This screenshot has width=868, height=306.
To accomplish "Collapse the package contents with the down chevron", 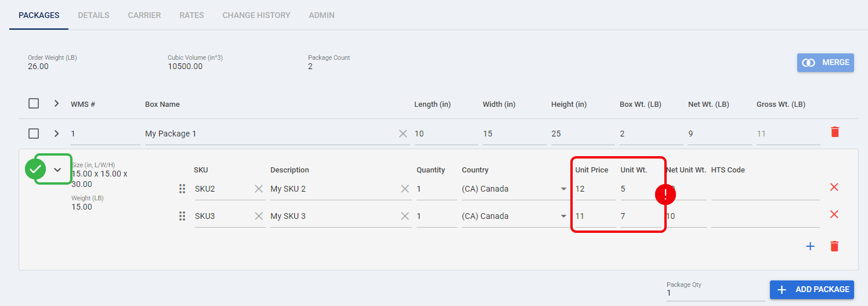I will (57, 170).
